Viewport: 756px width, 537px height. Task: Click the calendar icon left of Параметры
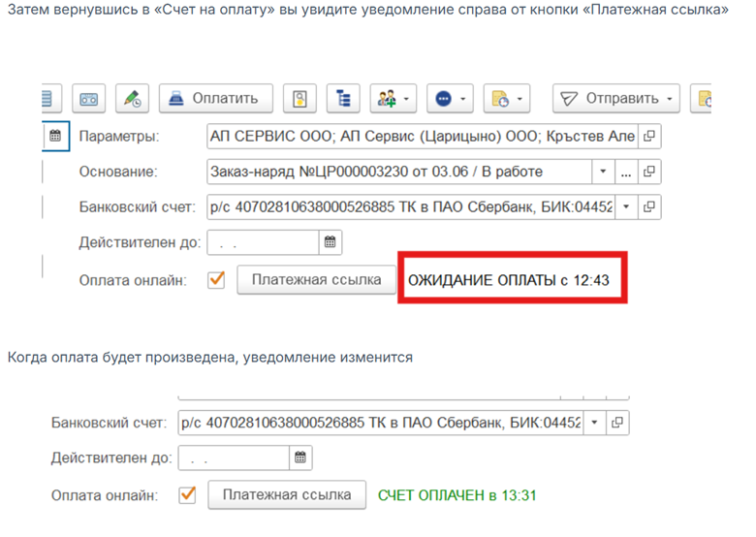click(55, 136)
